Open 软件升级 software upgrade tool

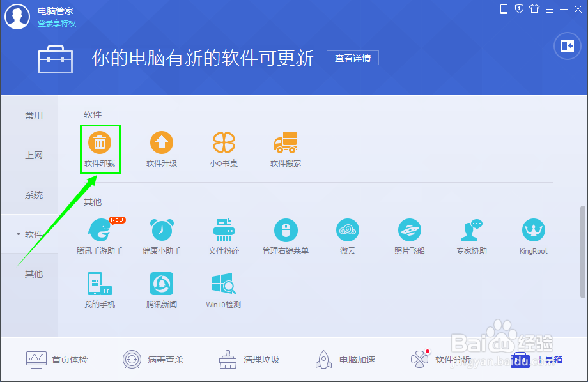[x=161, y=149]
